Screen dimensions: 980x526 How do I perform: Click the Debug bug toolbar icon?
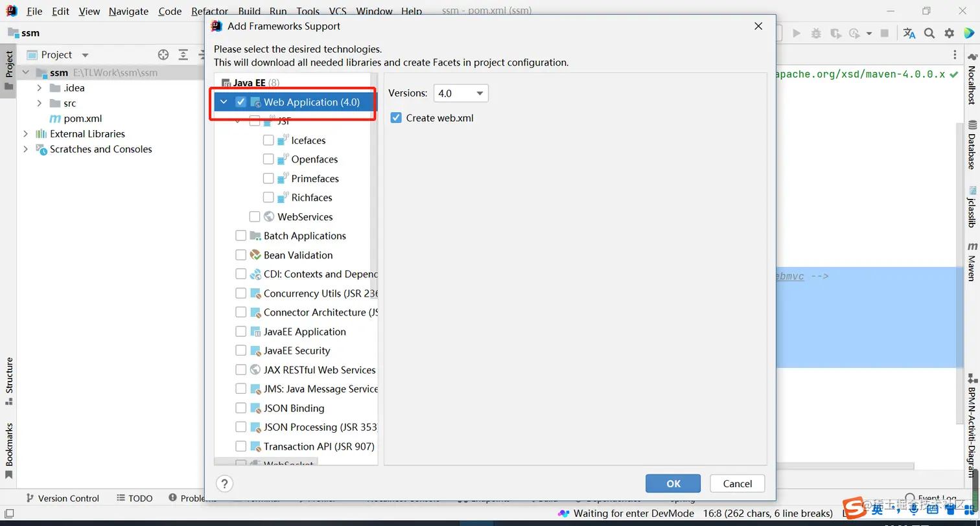(x=816, y=33)
